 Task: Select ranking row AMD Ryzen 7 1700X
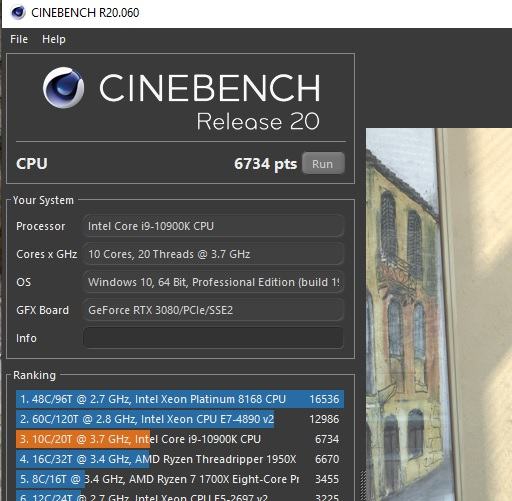[180, 479]
